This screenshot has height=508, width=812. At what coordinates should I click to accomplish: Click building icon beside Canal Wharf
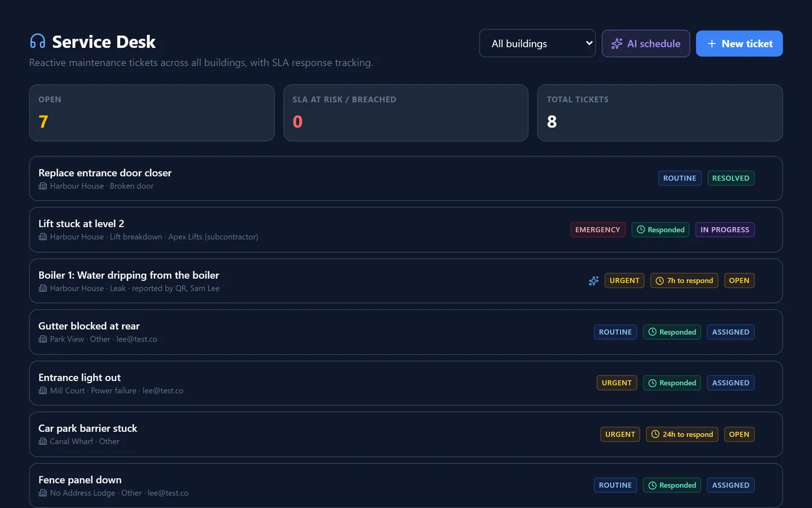click(43, 441)
